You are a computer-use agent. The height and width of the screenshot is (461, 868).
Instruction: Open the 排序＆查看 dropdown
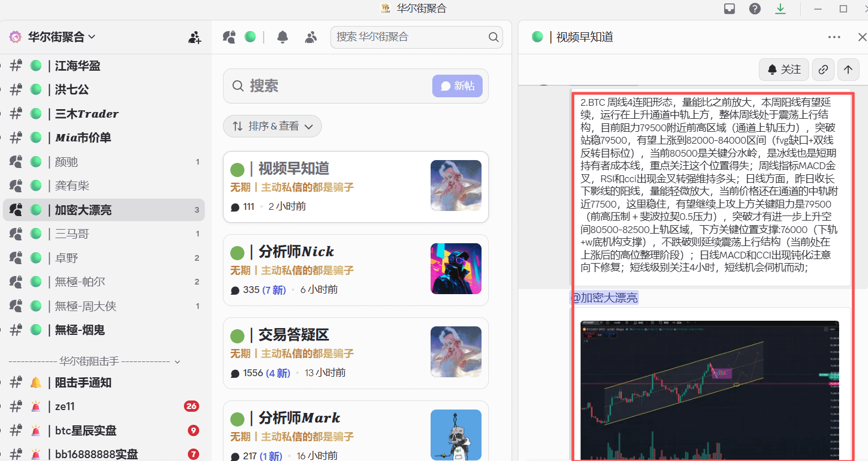[273, 126]
